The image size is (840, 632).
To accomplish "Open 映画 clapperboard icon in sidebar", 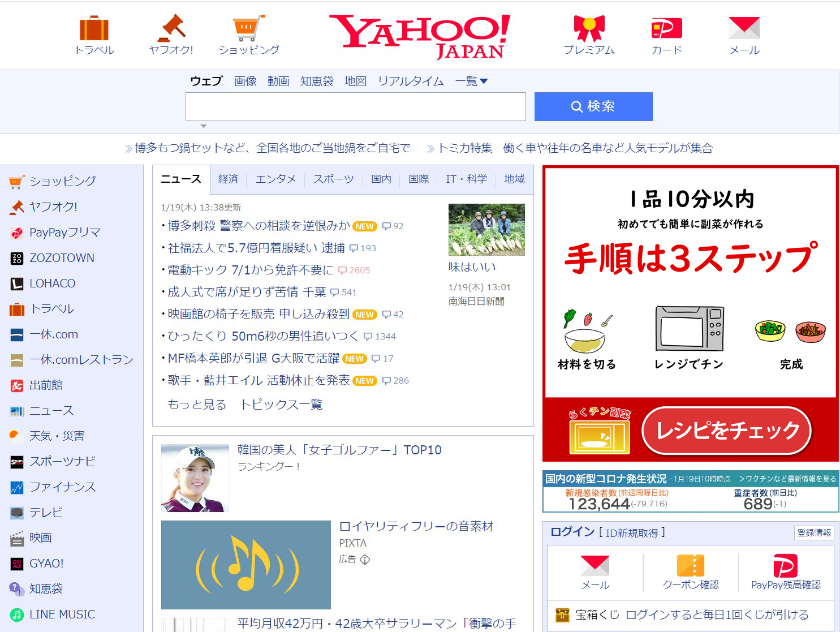I will click(17, 538).
